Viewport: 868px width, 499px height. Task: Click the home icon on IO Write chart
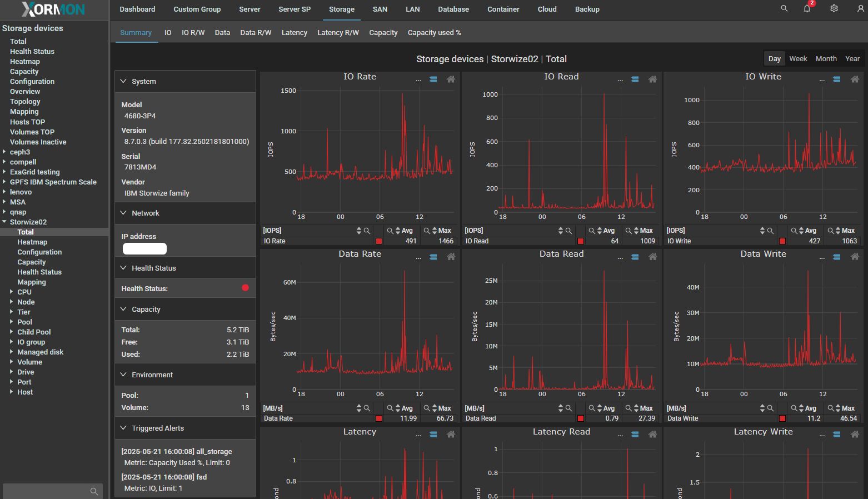855,79
